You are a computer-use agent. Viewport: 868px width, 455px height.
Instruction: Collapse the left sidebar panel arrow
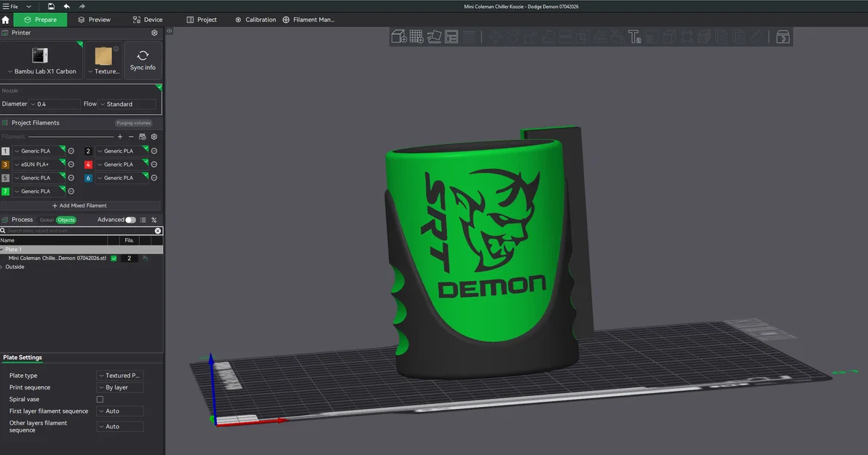[x=170, y=31]
